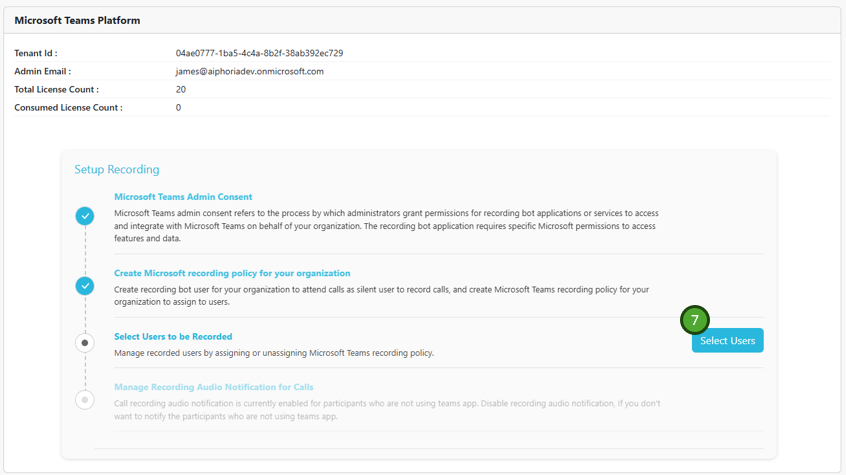Image resolution: width=846 pixels, height=475 pixels.
Task: Open Select Users to be Recorded heading
Action: point(173,336)
